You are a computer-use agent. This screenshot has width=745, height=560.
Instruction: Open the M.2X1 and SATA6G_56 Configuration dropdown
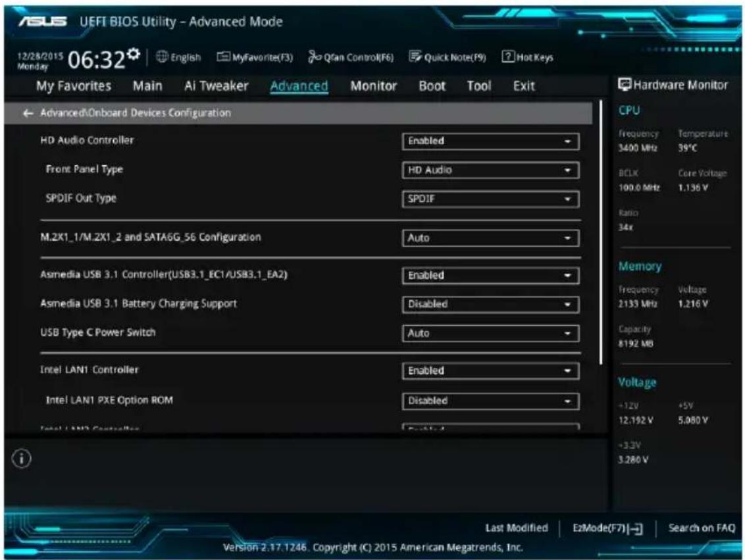[x=490, y=238]
